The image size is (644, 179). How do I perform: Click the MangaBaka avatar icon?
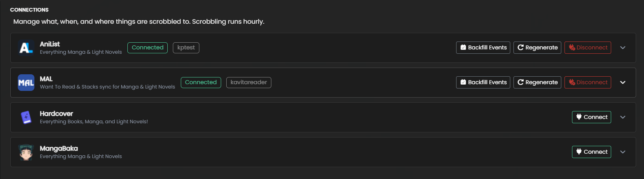(x=26, y=152)
